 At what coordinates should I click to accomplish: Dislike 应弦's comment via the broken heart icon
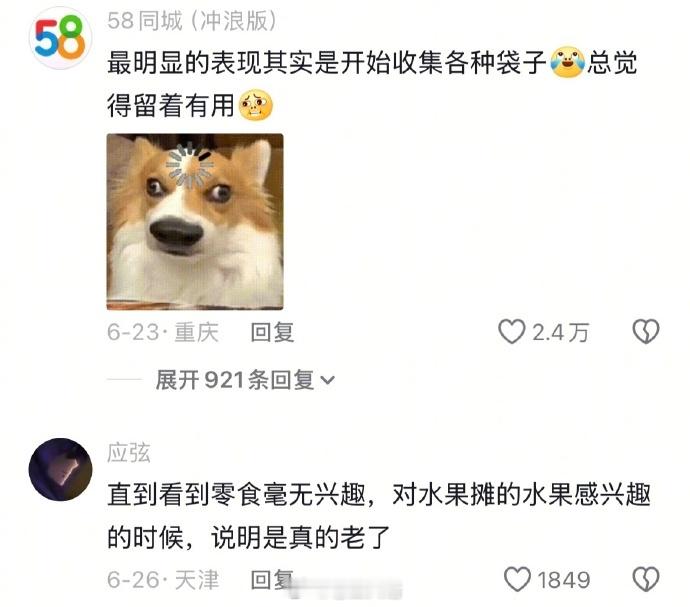(x=646, y=579)
